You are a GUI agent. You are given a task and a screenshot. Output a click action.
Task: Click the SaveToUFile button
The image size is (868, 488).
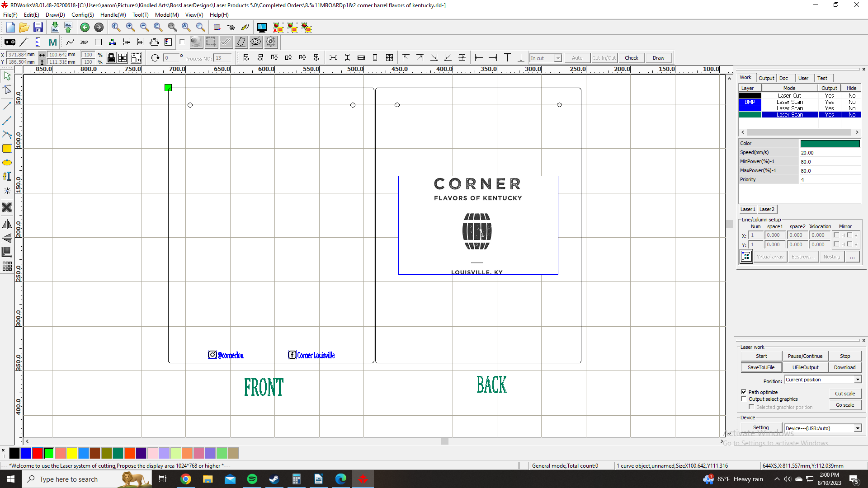761,367
